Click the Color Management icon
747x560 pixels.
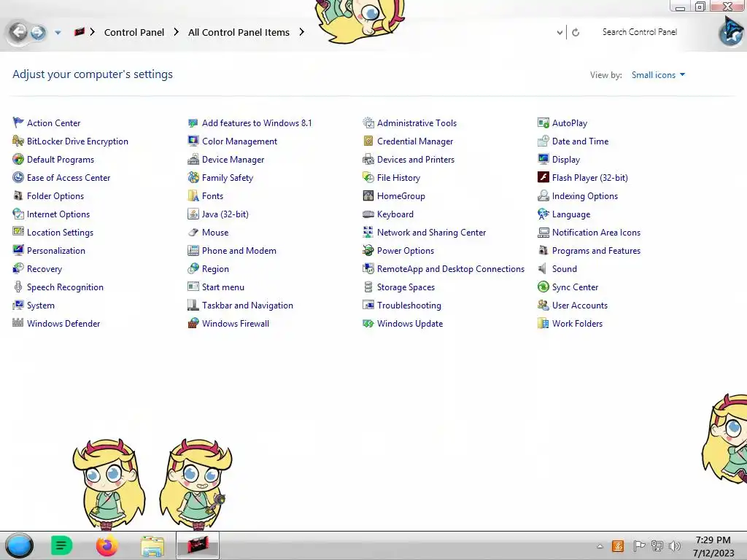point(193,141)
